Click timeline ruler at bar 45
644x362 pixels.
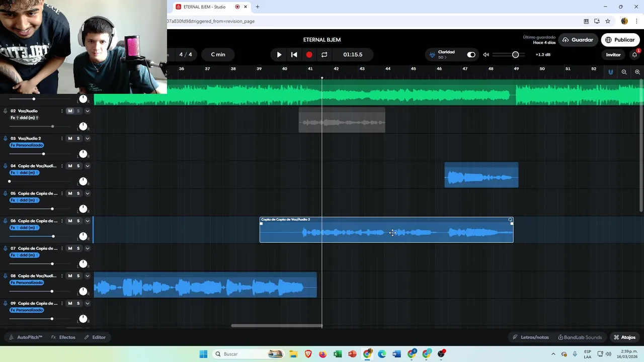[x=414, y=69]
